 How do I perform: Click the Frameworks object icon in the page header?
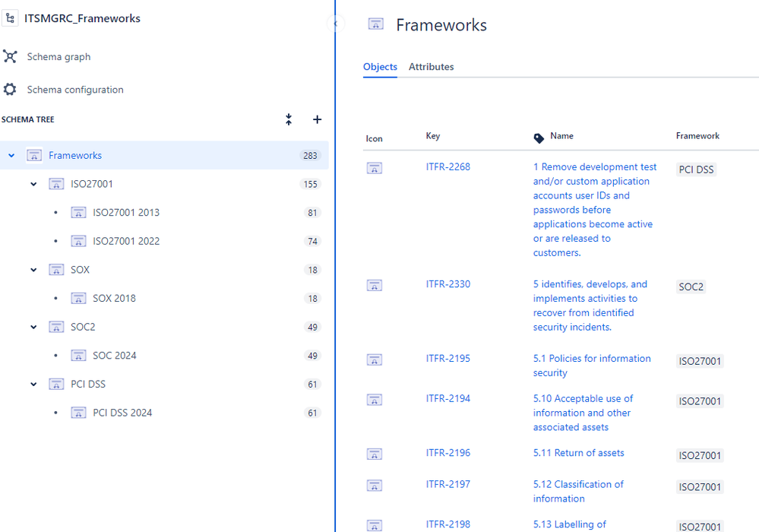(375, 24)
